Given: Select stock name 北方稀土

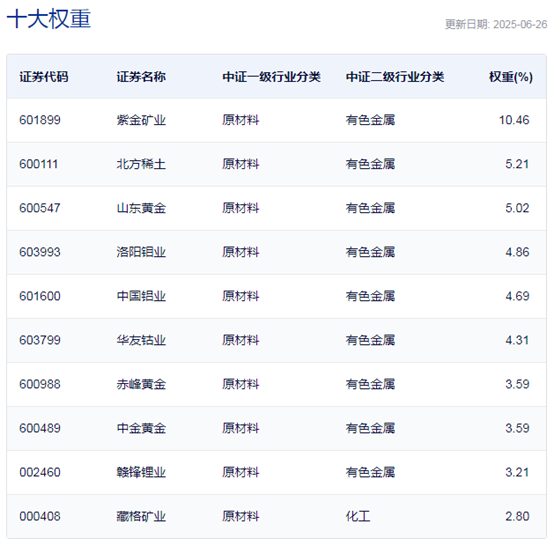Looking at the screenshot, I should point(141,164).
